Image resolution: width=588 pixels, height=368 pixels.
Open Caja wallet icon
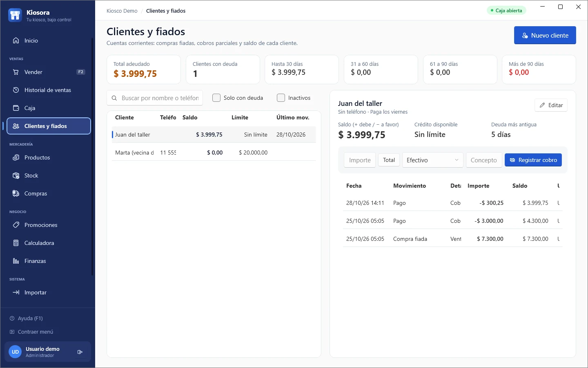click(16, 108)
